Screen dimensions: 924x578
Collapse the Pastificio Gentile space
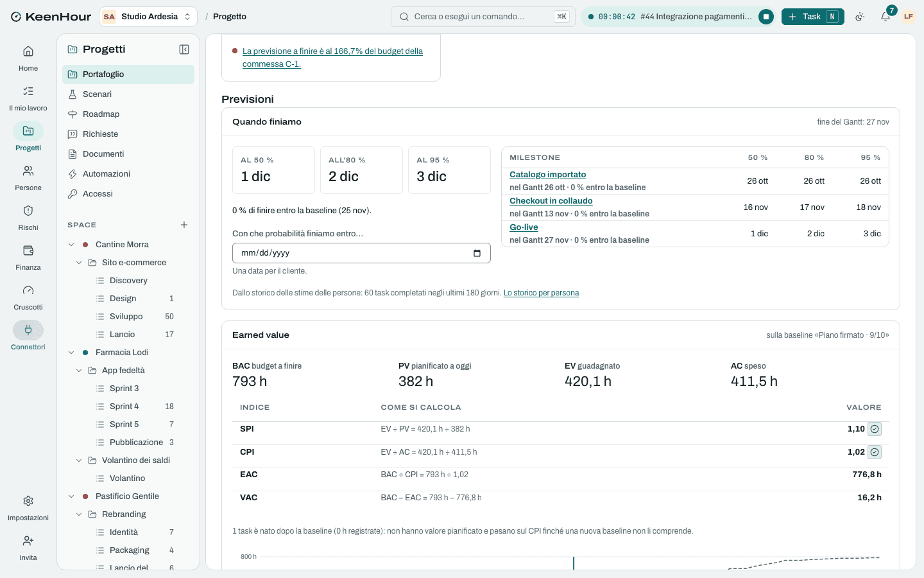[71, 496]
